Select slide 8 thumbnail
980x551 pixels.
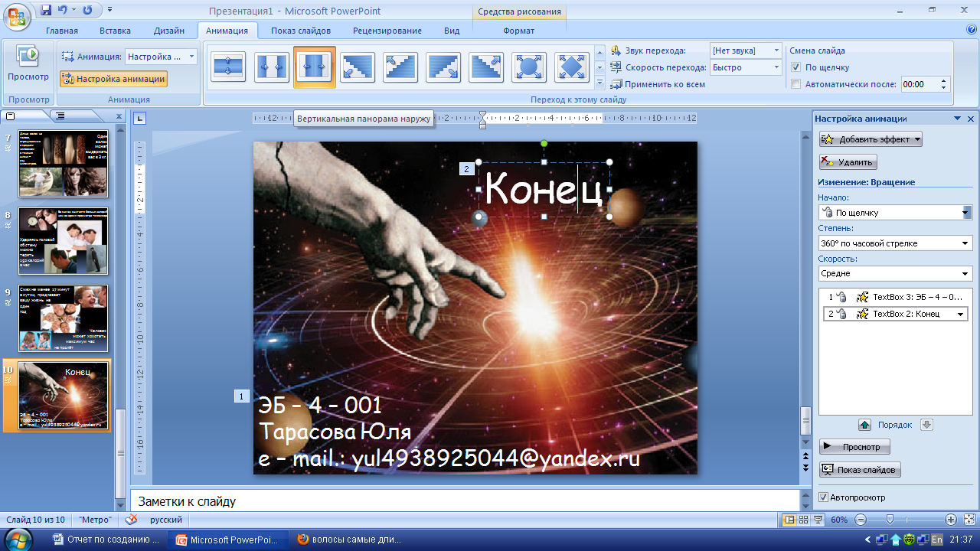[63, 241]
